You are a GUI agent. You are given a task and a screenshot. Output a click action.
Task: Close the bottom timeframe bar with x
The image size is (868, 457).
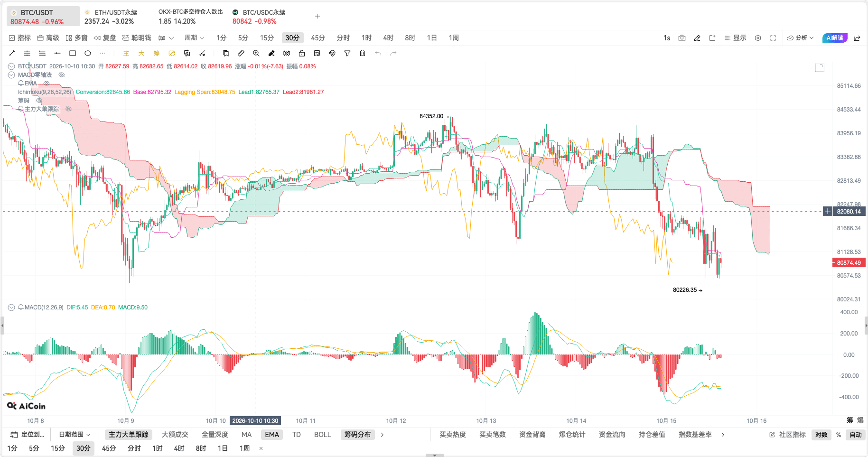(x=261, y=448)
